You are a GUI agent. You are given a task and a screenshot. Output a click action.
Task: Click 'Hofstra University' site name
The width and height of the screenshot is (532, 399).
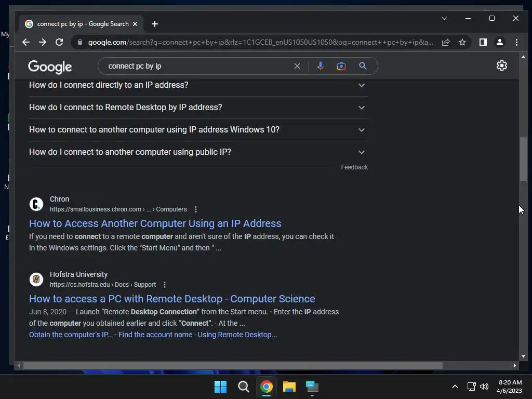point(79,274)
